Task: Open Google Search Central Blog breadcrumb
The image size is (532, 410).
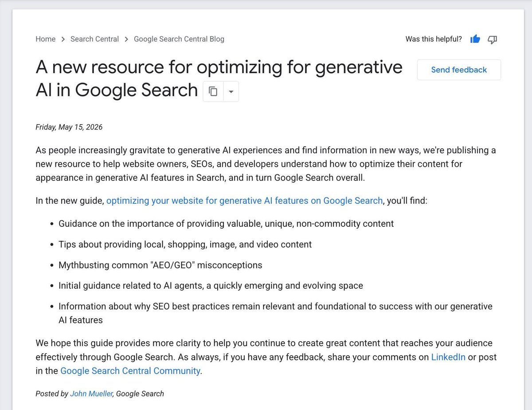Action: (x=179, y=39)
